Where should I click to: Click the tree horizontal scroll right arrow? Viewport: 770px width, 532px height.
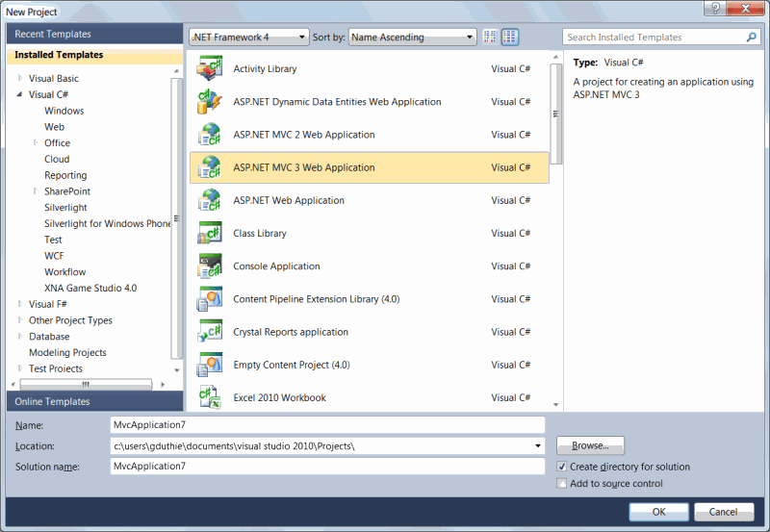[162, 384]
